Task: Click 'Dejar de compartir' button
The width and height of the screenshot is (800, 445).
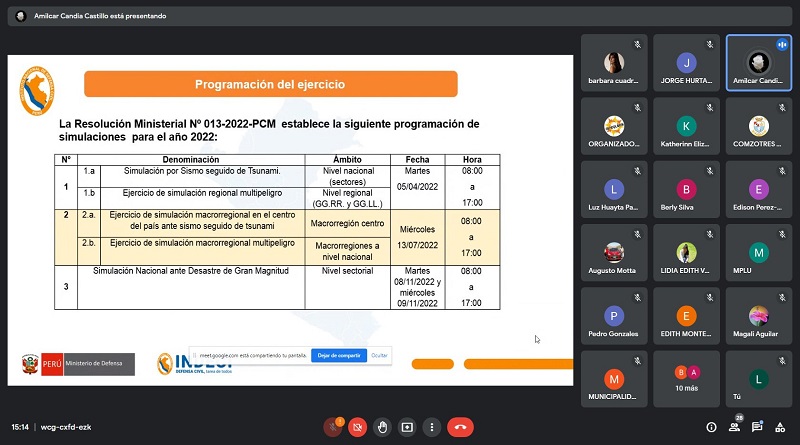Action: pos(339,355)
